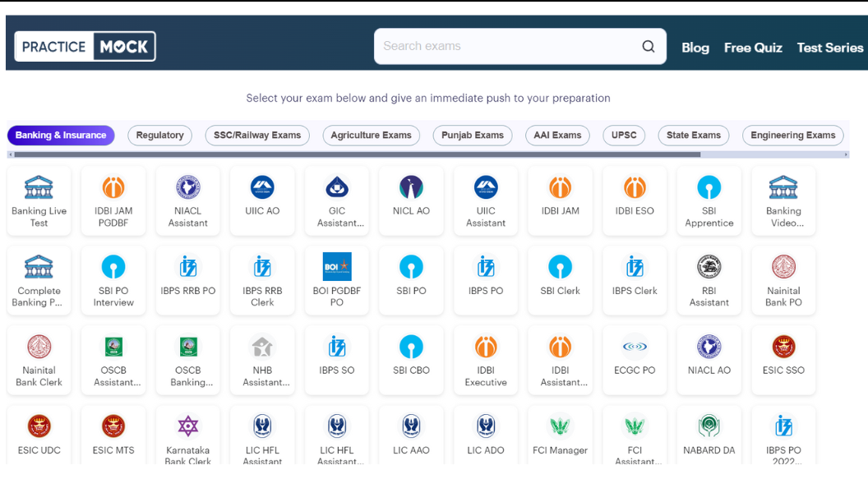Go to the Free Quiz page
The width and height of the screenshot is (868, 488).
[753, 48]
